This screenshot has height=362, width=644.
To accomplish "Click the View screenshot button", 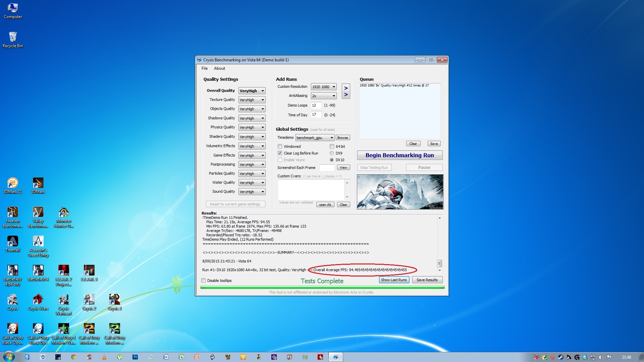I will point(343,168).
